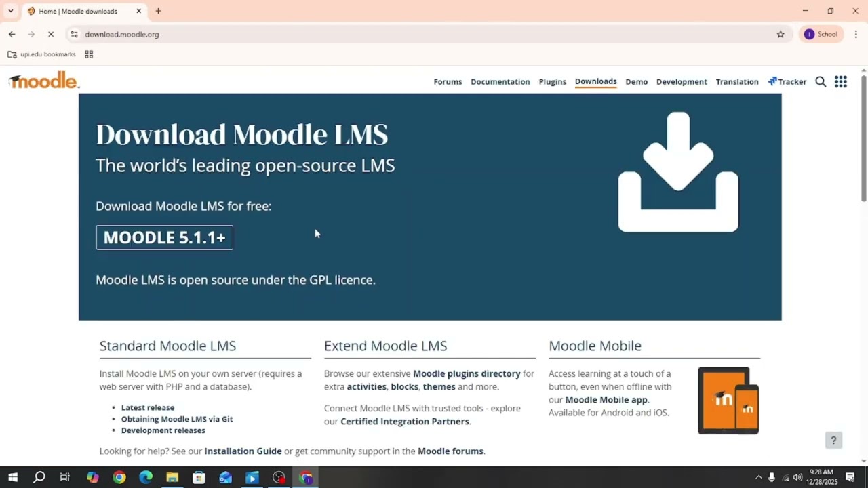Viewport: 868px width, 488px height.
Task: Open the apps grid in bookmarks bar
Action: tap(89, 54)
